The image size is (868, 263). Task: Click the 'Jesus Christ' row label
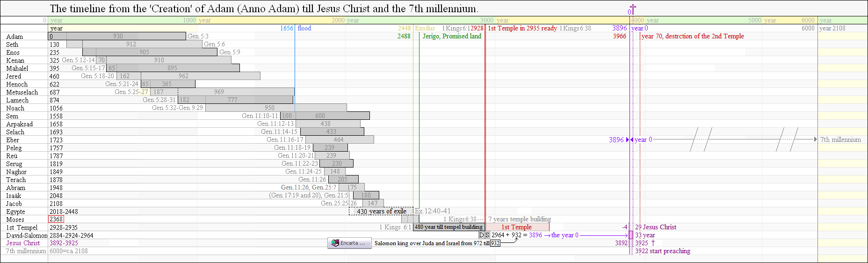(x=23, y=243)
